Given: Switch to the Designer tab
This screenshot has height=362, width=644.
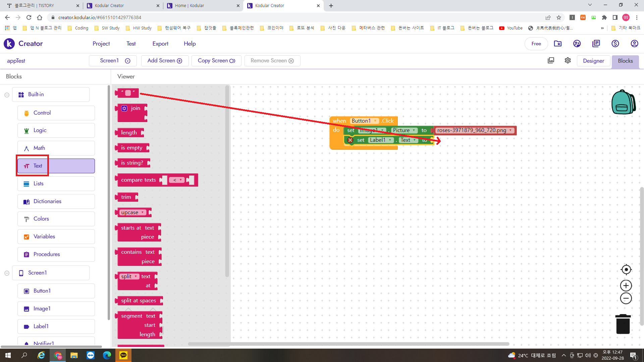Looking at the screenshot, I should click(593, 61).
